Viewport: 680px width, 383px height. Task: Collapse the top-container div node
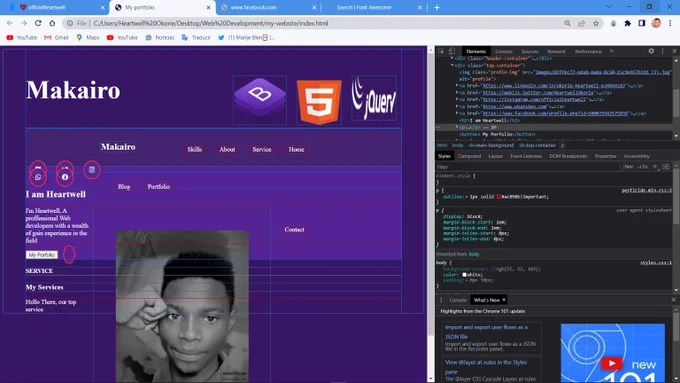pos(452,65)
